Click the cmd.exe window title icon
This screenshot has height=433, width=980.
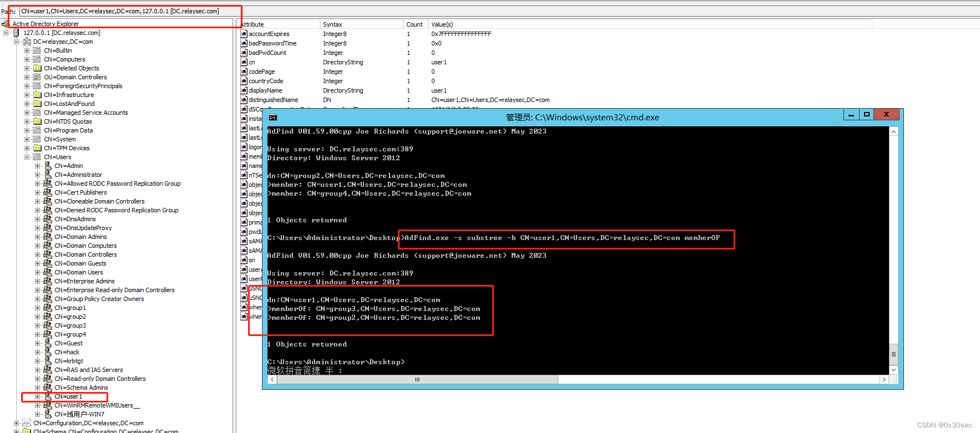click(273, 118)
